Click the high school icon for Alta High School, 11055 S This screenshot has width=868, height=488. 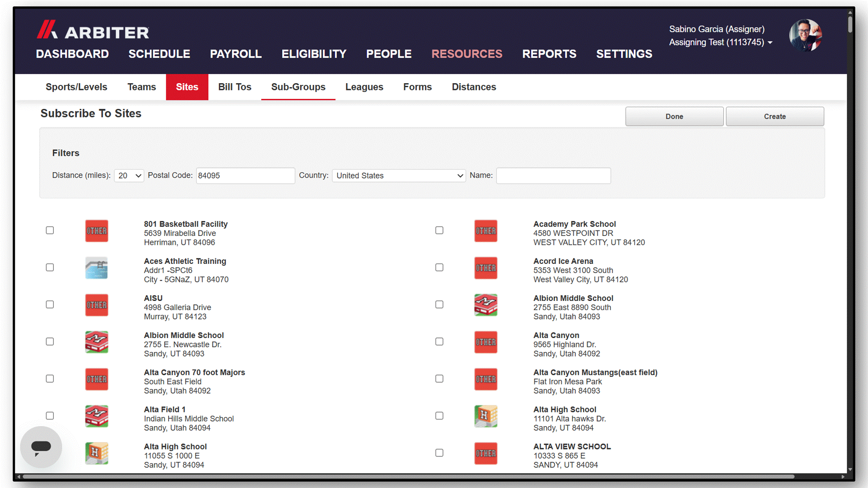[97, 453]
